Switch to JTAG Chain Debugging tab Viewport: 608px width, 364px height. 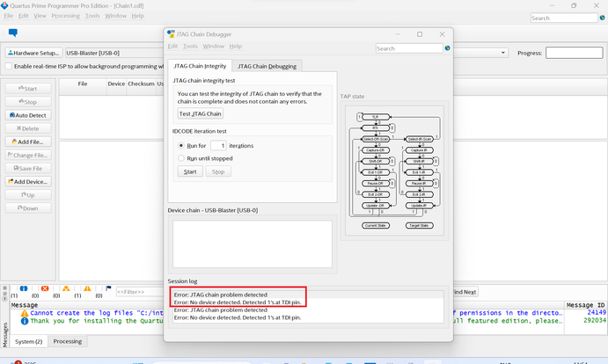click(x=267, y=66)
